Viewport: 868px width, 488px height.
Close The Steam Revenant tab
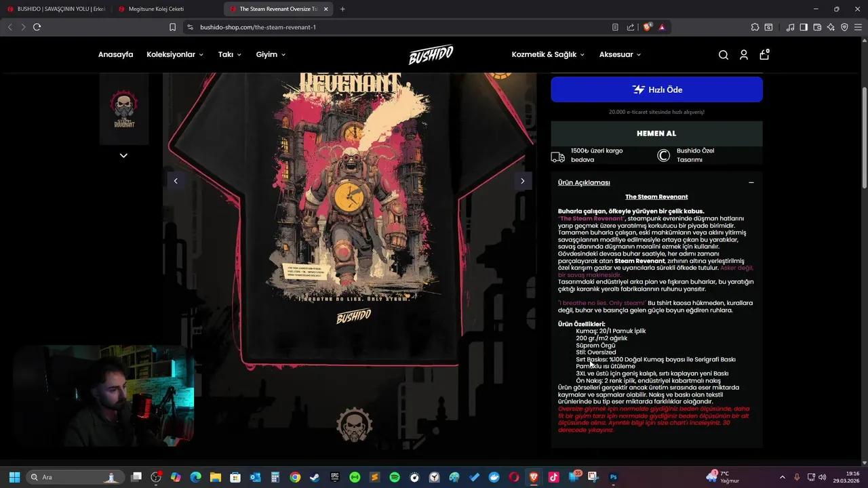pyautogui.click(x=326, y=9)
